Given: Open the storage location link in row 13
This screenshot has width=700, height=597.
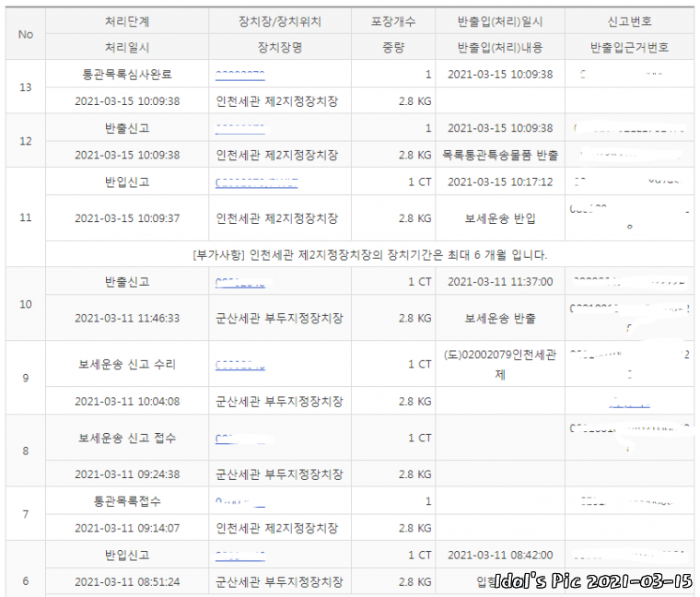Looking at the screenshot, I should coord(240,73).
